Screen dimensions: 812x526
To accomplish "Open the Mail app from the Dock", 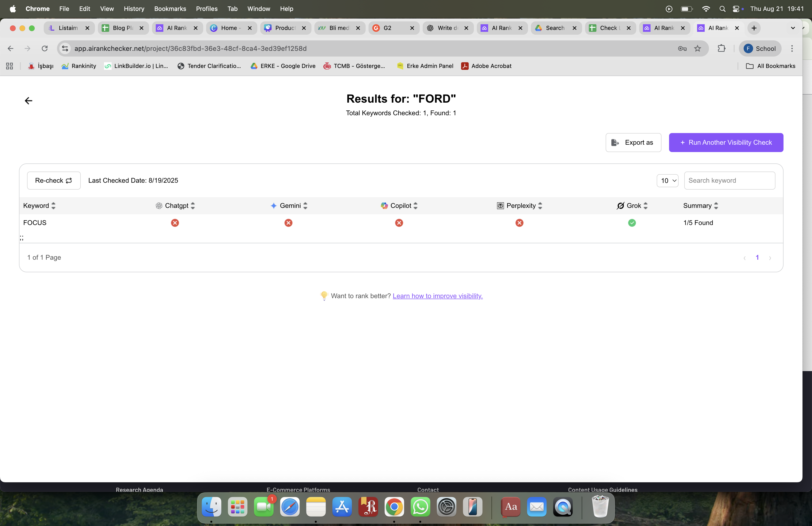I will pos(537,507).
